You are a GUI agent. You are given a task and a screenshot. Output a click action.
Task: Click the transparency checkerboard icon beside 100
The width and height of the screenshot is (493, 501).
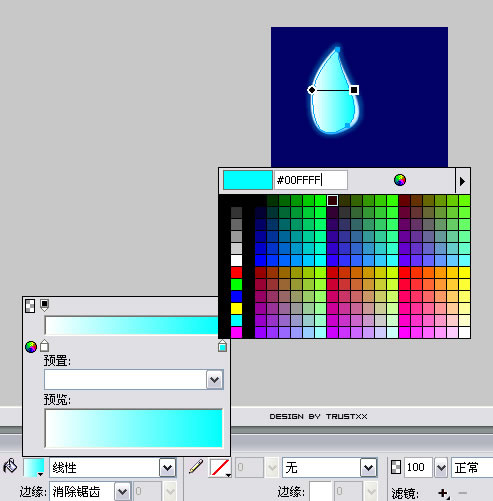[x=396, y=467]
